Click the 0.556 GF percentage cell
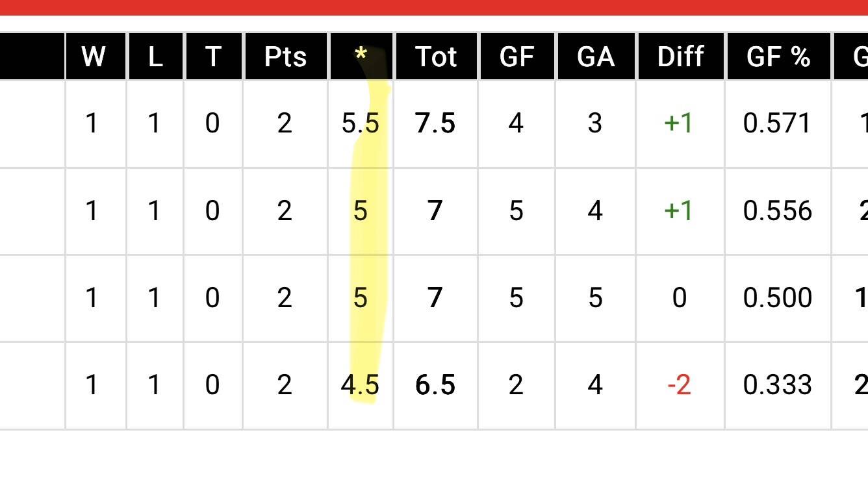The height and width of the screenshot is (502, 868). coord(778,211)
